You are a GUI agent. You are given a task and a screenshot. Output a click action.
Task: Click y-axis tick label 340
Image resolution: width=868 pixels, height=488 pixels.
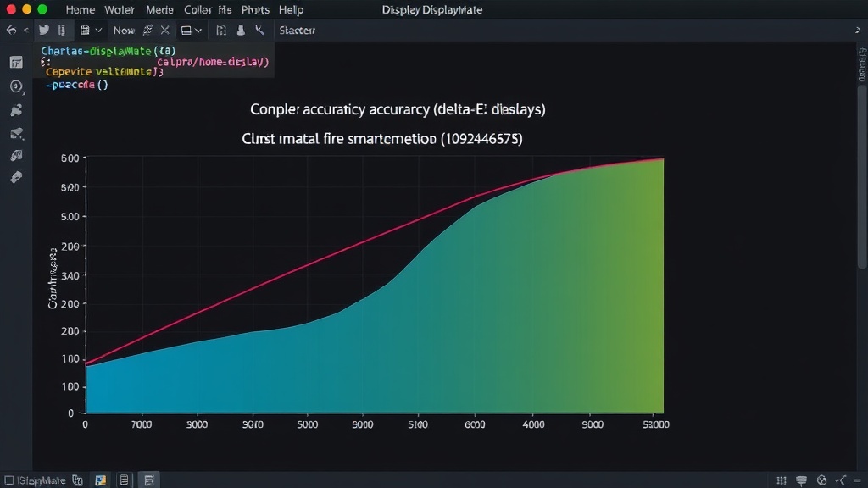[70, 275]
